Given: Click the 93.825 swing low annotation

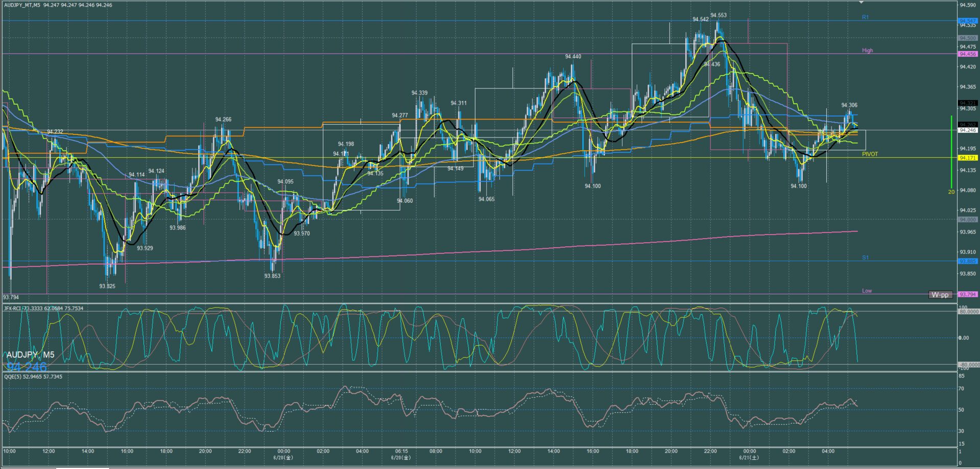Looking at the screenshot, I should tap(107, 287).
